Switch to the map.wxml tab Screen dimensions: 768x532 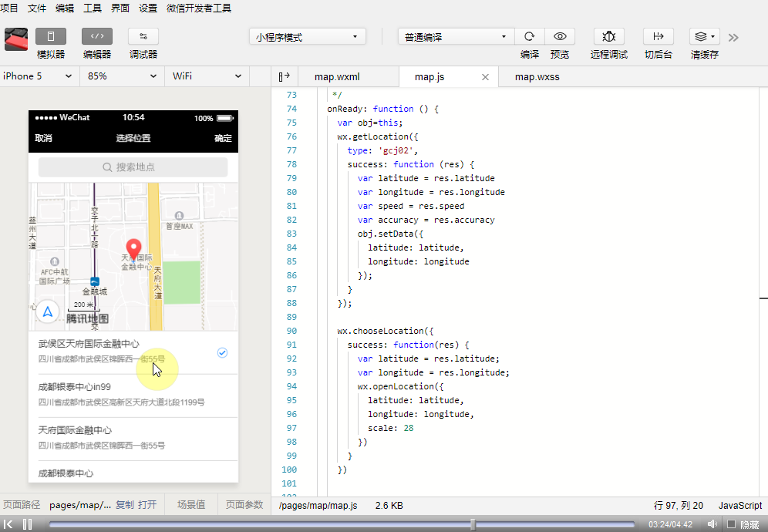pos(337,77)
